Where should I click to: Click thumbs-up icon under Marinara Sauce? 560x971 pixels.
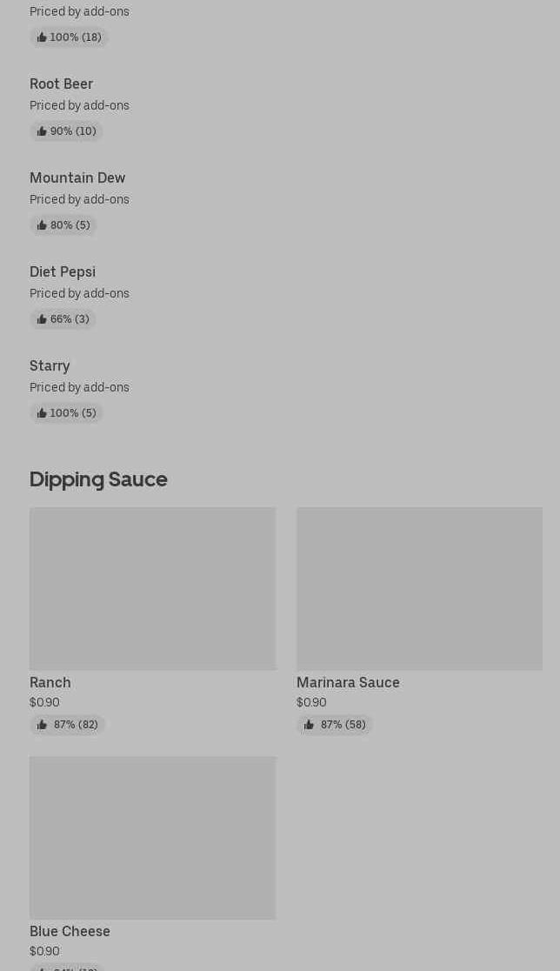[x=309, y=725]
